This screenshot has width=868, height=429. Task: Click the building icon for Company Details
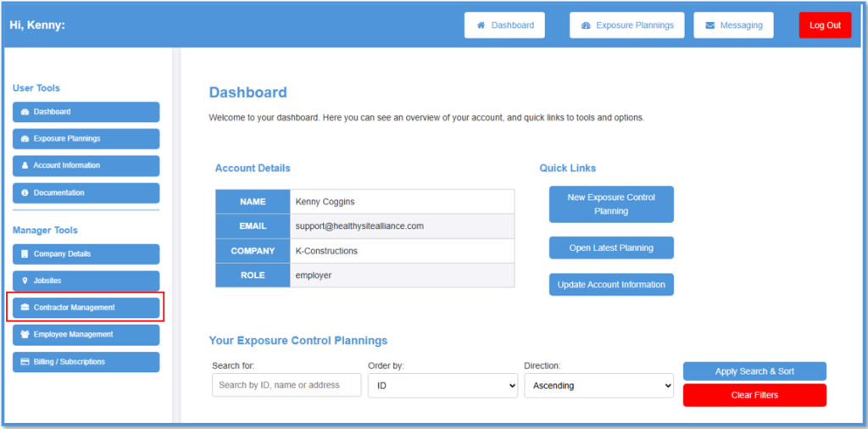click(25, 254)
